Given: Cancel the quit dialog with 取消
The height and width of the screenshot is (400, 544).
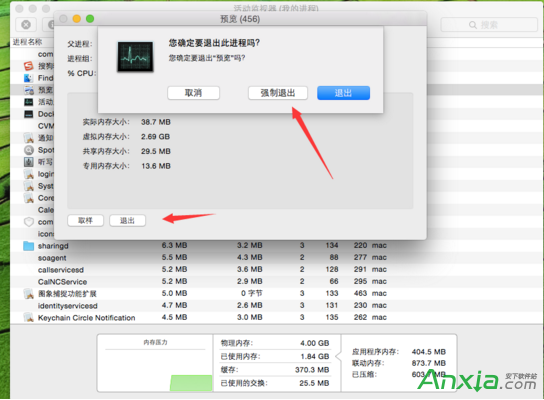Looking at the screenshot, I should pyautogui.click(x=193, y=93).
